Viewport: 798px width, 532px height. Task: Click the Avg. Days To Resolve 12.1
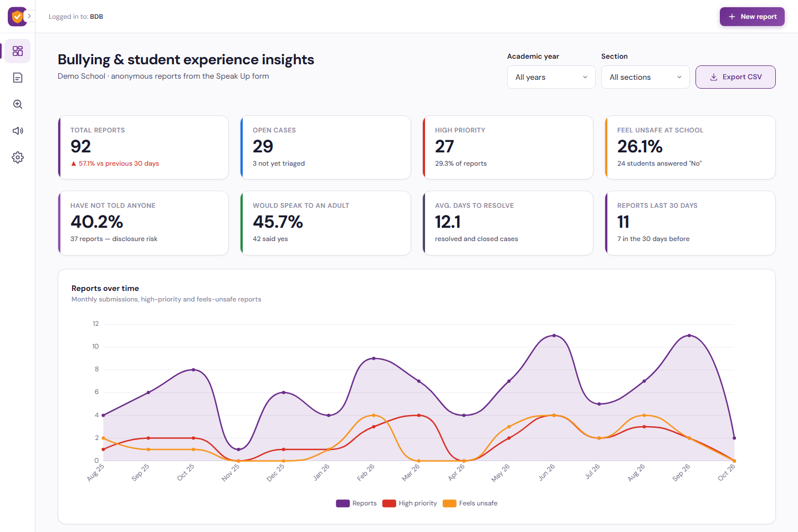(x=448, y=222)
